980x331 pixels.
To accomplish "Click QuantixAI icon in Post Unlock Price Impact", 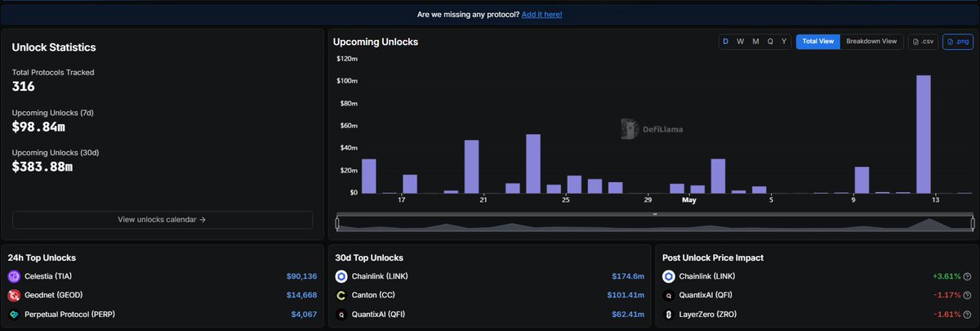I will 669,295.
